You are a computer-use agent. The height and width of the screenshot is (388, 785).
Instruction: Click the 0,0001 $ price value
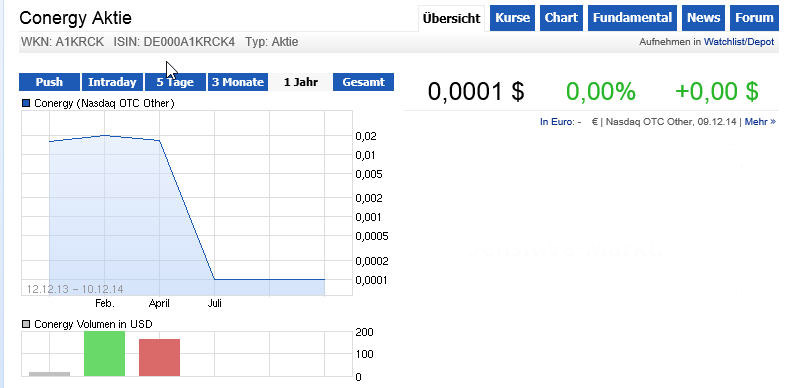(x=476, y=92)
